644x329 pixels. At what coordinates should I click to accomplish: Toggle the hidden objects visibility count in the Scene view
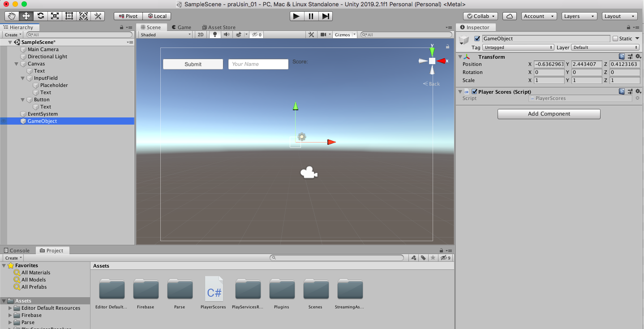click(257, 35)
